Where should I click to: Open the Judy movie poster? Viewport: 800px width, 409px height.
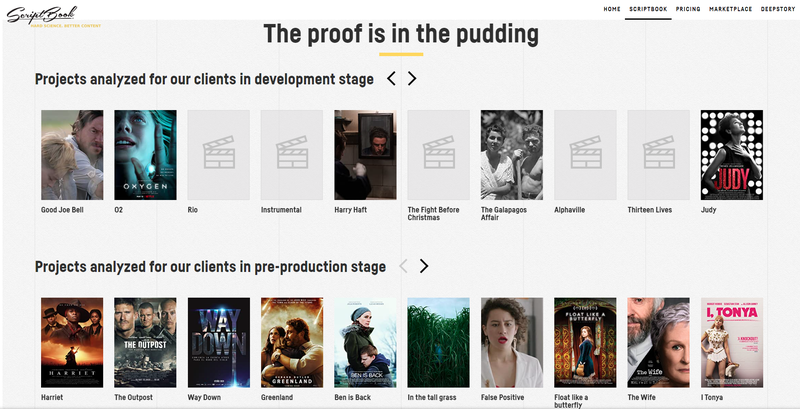732,155
